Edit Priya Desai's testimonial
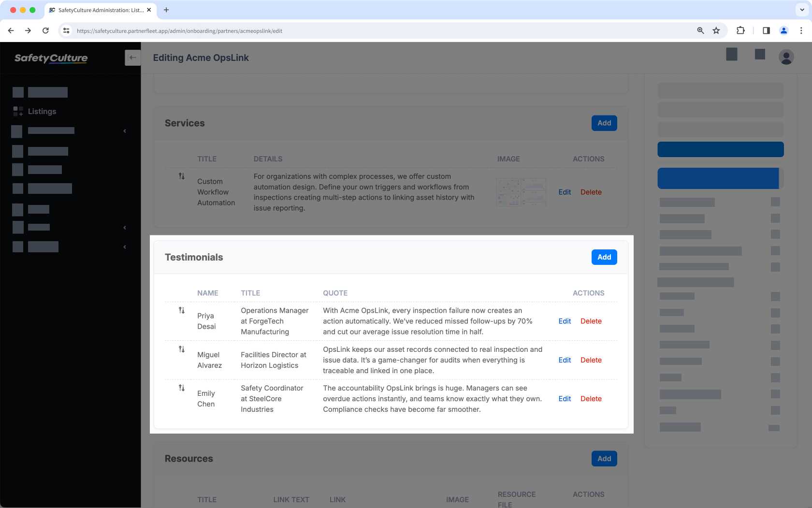Image resolution: width=812 pixels, height=508 pixels. pyautogui.click(x=565, y=321)
